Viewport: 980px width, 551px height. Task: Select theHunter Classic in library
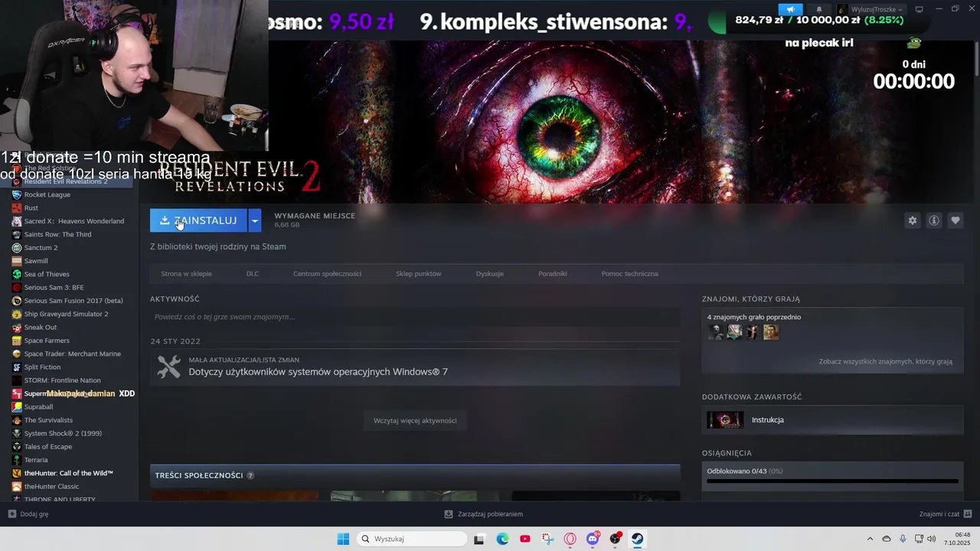[x=51, y=487]
